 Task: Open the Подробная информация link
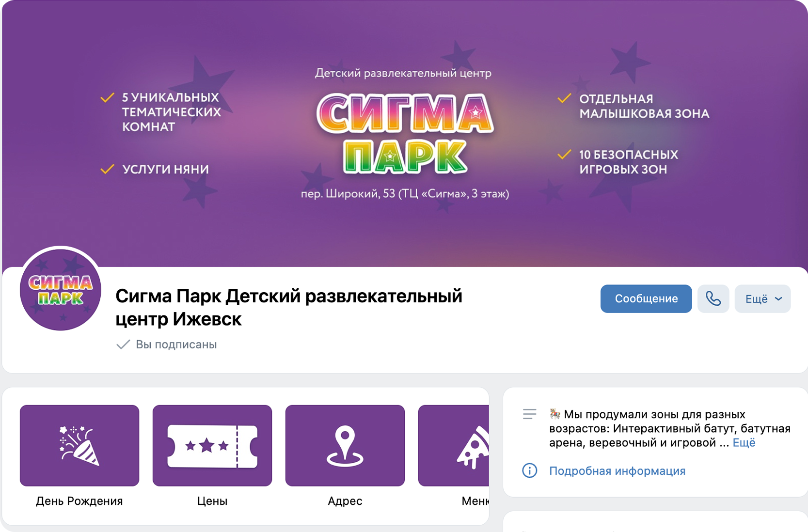(617, 471)
